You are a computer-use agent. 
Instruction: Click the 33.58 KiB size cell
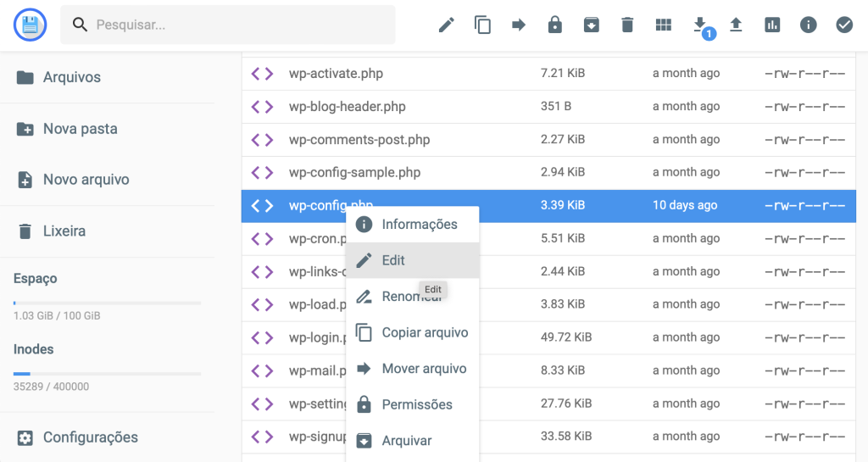pyautogui.click(x=566, y=436)
